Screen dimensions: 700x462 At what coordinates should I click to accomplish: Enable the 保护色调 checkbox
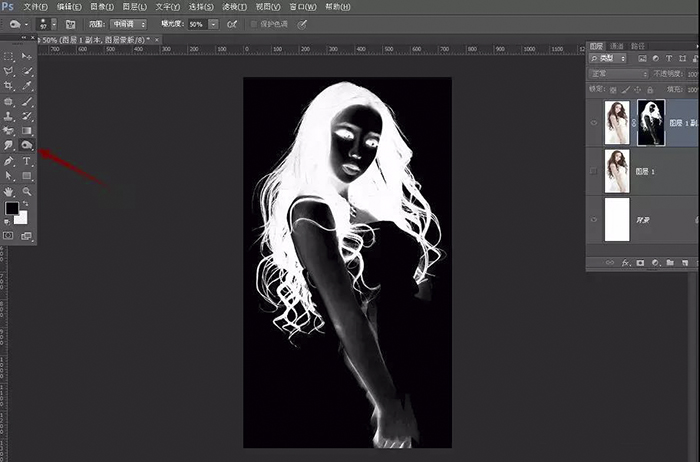(x=254, y=23)
